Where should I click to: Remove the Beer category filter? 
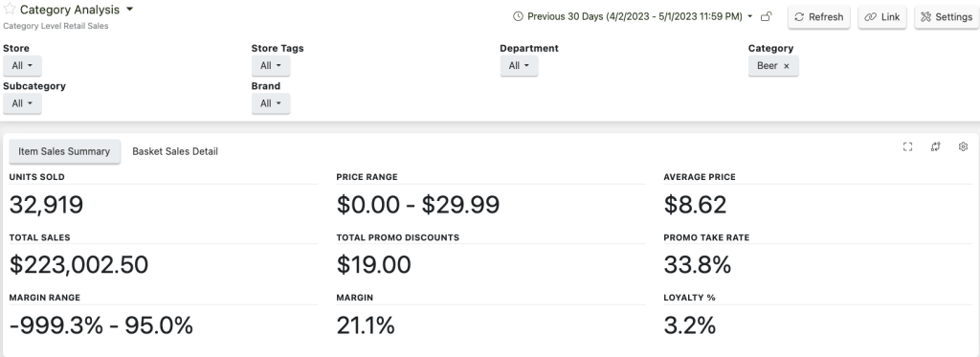coord(787,66)
